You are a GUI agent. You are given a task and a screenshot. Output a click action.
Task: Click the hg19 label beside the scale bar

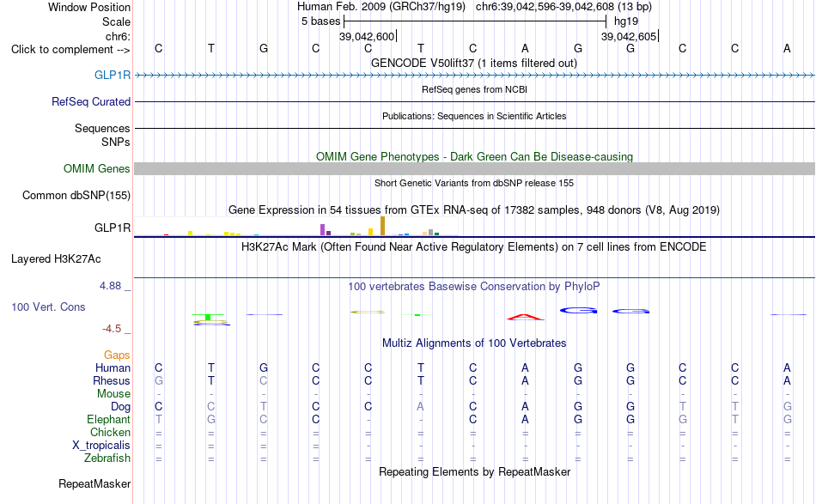pos(626,21)
